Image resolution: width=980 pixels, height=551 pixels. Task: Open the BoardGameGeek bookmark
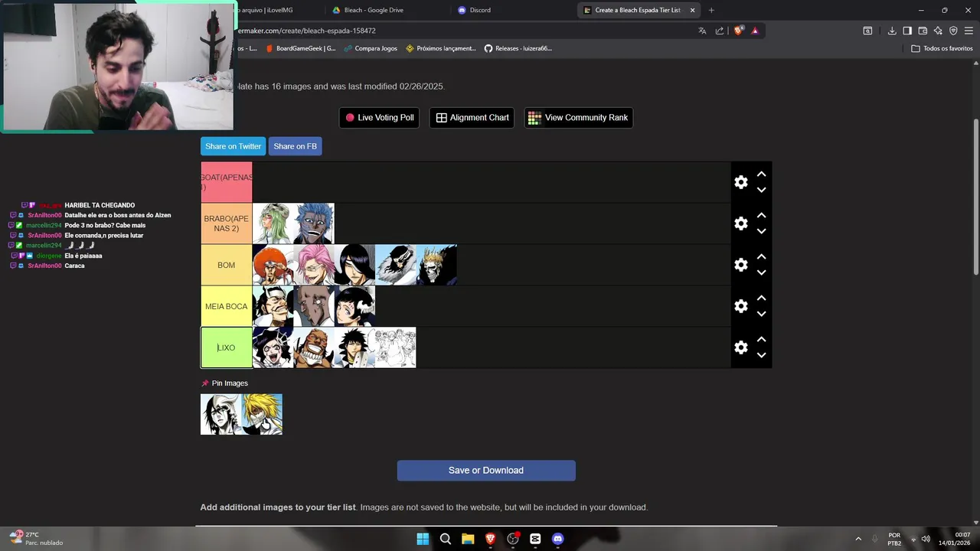pos(300,48)
